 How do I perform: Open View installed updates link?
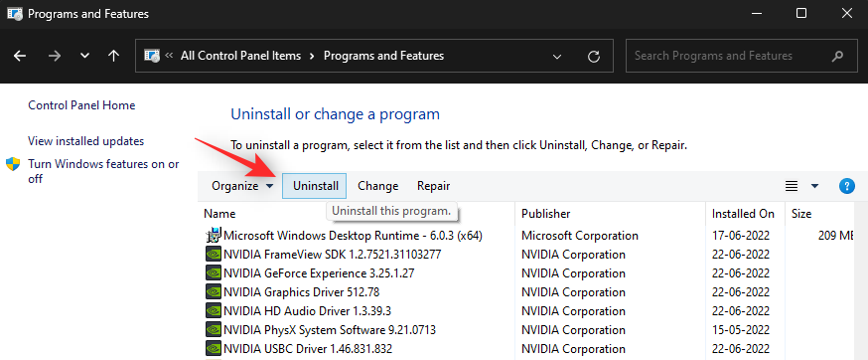coord(85,141)
